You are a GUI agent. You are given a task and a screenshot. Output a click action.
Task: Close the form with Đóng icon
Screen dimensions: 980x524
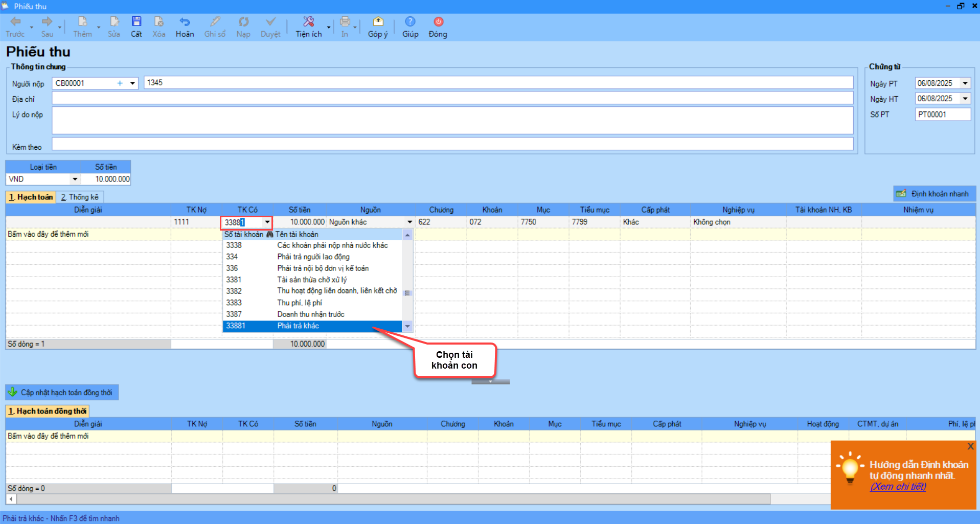[x=438, y=21]
